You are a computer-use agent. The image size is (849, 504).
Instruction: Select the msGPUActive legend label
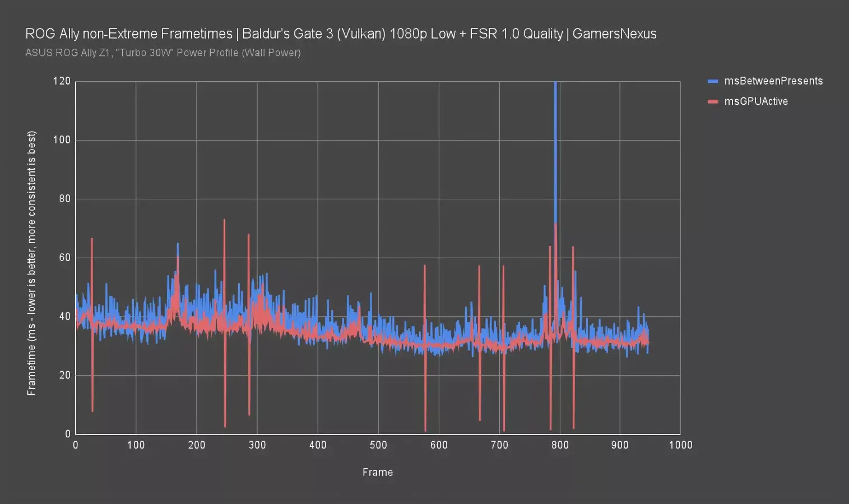coord(756,101)
